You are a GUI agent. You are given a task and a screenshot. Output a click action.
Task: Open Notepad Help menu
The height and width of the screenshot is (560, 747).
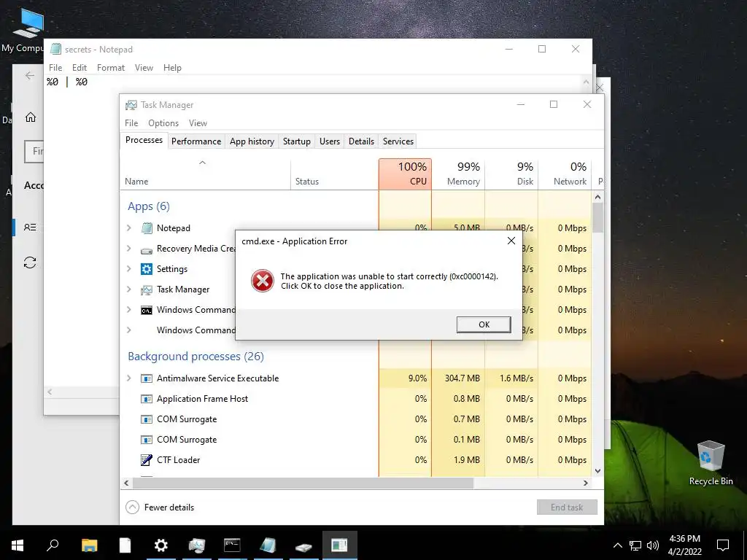[x=172, y=68]
